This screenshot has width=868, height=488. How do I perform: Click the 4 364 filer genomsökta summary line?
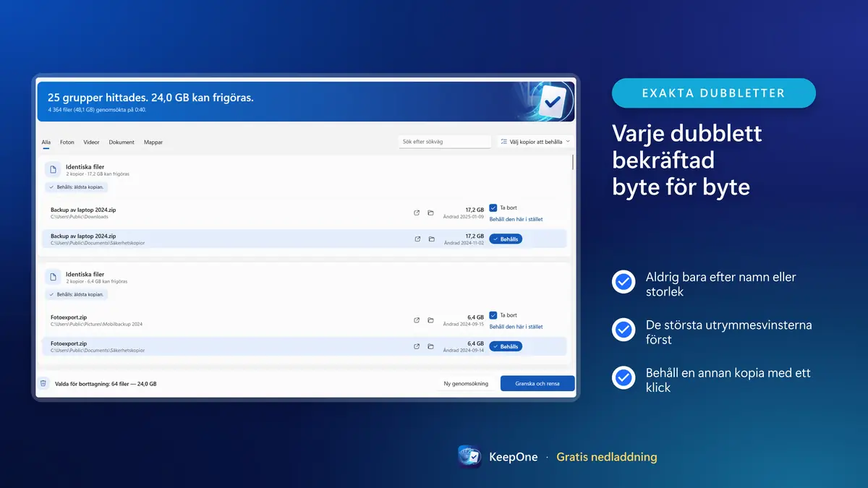coord(97,110)
